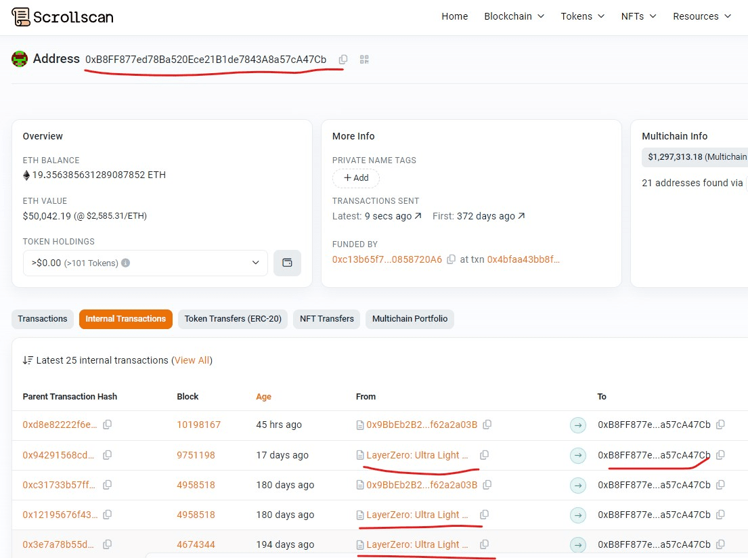Viewport: 748px width, 560px height.
Task: Open the NFT Transfers tab
Action: [327, 319]
